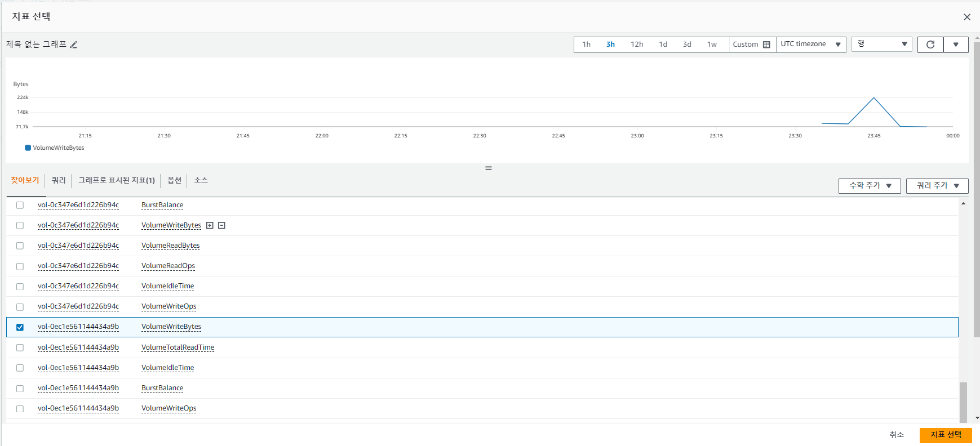This screenshot has height=446, width=980.
Task: Uncheck the selected VolumeWriteBytes row checkbox
Action: (20, 327)
